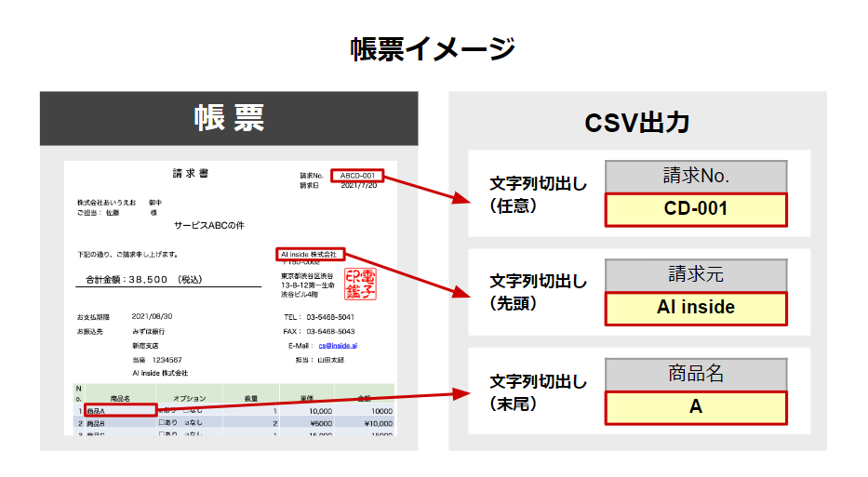This screenshot has height=477, width=868.
Task: Click the 商品A cell in the table
Action: click(x=120, y=411)
